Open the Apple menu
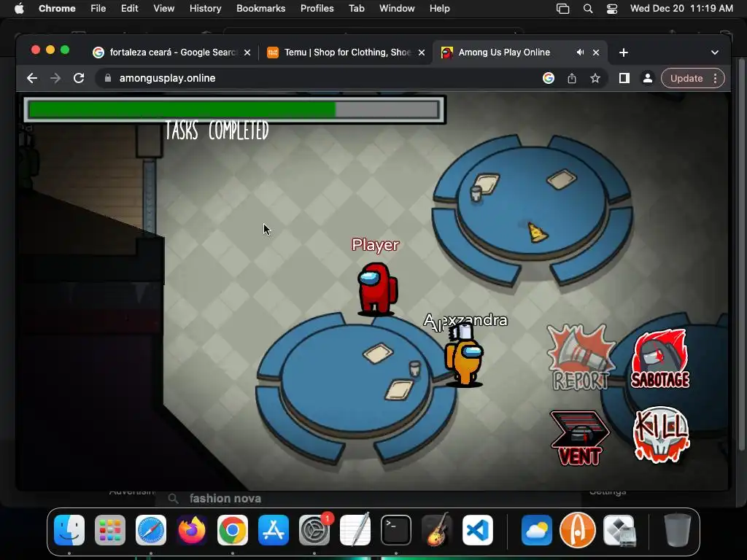This screenshot has width=747, height=560. coord(19,9)
